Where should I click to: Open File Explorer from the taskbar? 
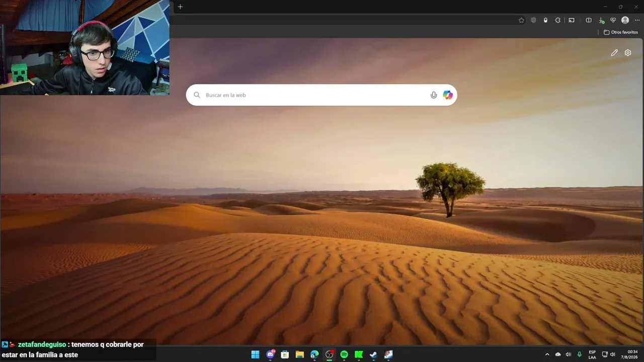[300, 354]
